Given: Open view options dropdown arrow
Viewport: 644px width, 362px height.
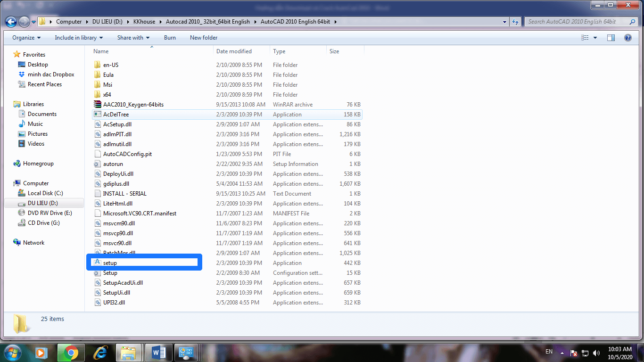Looking at the screenshot, I should click(x=595, y=38).
